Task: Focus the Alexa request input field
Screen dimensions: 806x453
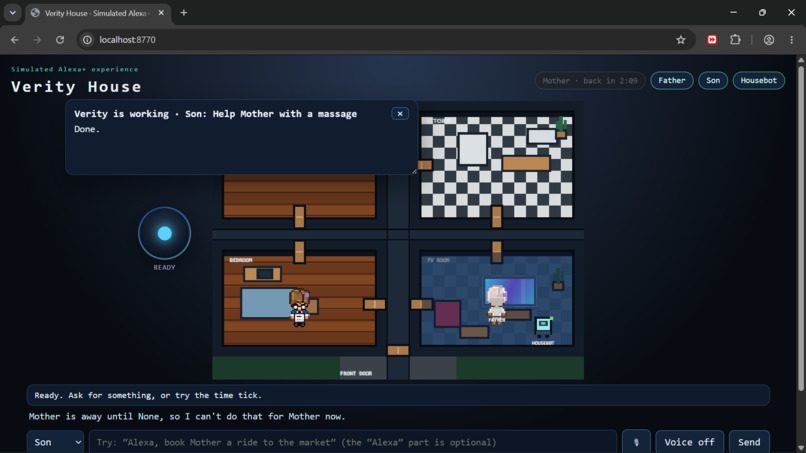Action: [x=353, y=442]
